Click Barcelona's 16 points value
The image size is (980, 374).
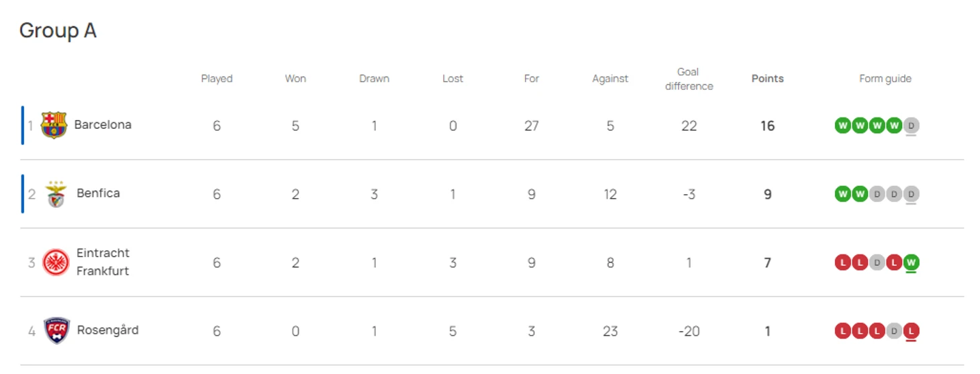point(767,126)
